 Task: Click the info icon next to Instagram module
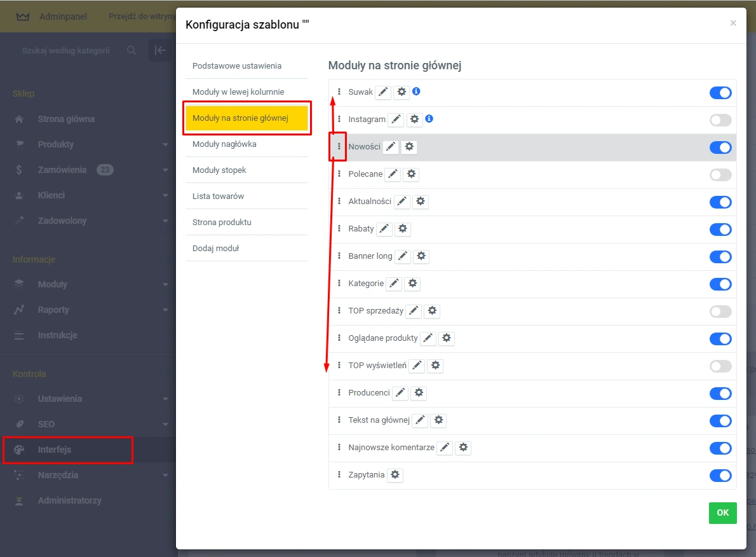428,119
